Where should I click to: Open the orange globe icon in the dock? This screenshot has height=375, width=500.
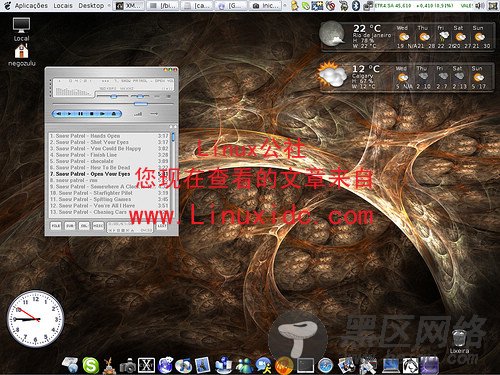pos(284,366)
